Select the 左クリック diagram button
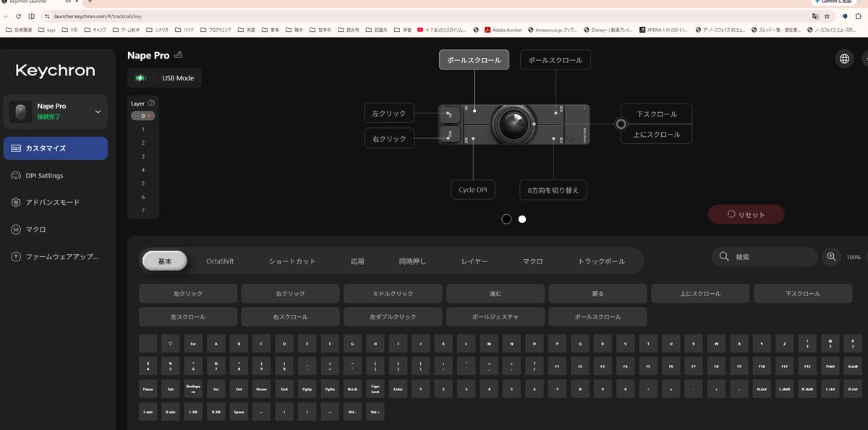Screen dimensions: 868x430 tap(390, 113)
